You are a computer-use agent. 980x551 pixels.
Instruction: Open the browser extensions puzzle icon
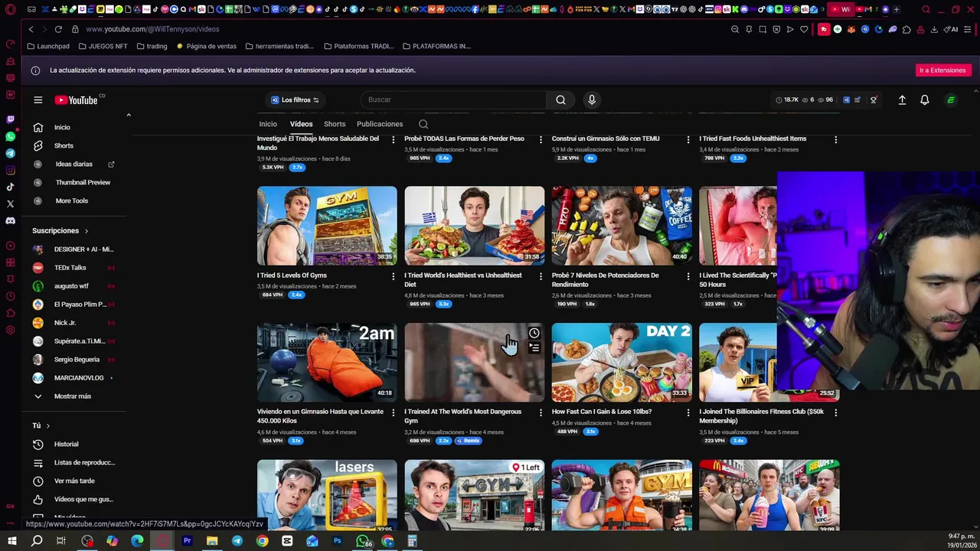(906, 29)
